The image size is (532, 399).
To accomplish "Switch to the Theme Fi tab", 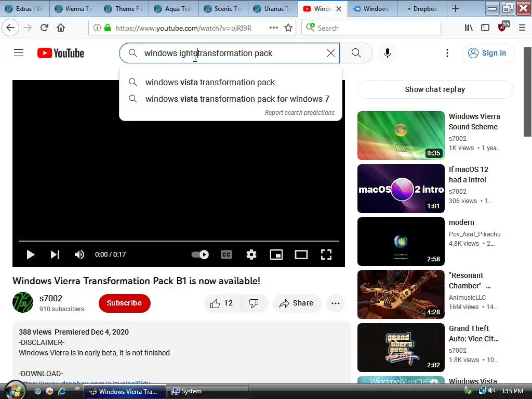I will (x=124, y=9).
